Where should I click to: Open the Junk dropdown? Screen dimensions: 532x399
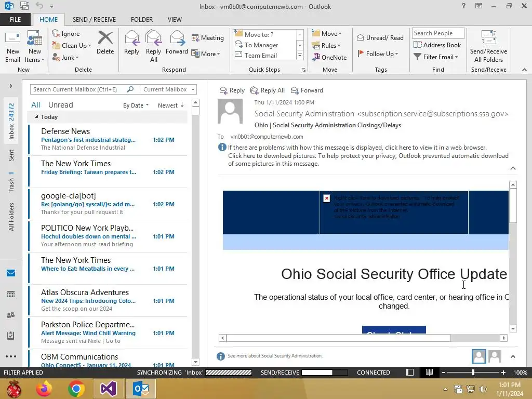tap(65, 57)
